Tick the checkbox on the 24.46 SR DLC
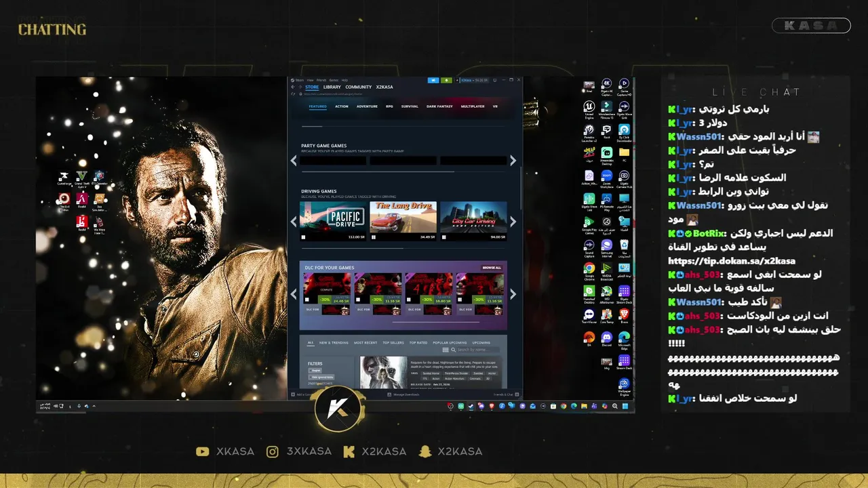The height and width of the screenshot is (488, 868). click(x=307, y=300)
